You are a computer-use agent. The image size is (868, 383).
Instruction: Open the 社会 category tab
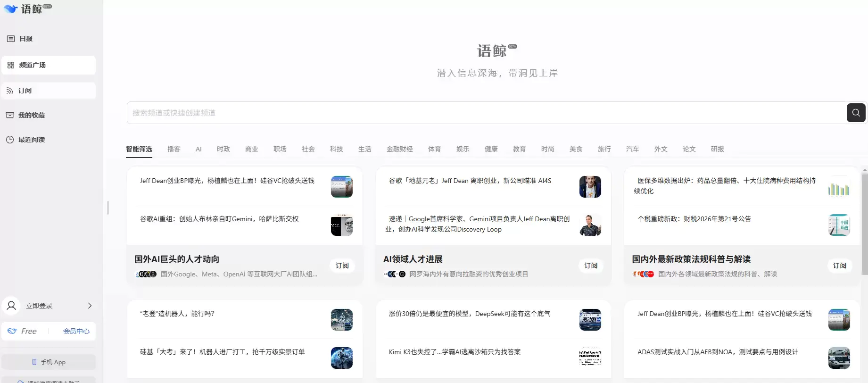point(308,149)
